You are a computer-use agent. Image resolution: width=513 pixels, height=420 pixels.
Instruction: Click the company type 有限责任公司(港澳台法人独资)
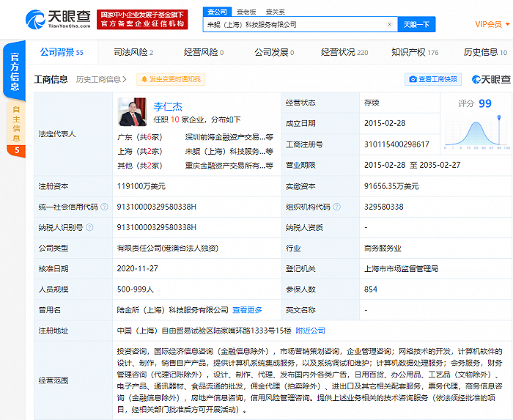pos(168,248)
